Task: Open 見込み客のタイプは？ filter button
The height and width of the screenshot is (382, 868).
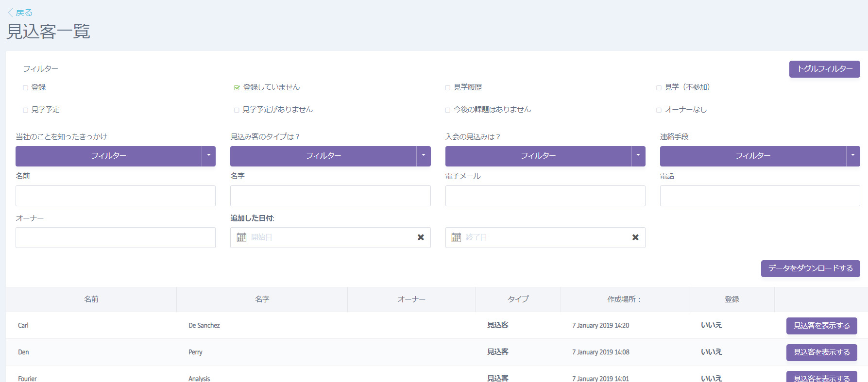Action: pos(323,156)
